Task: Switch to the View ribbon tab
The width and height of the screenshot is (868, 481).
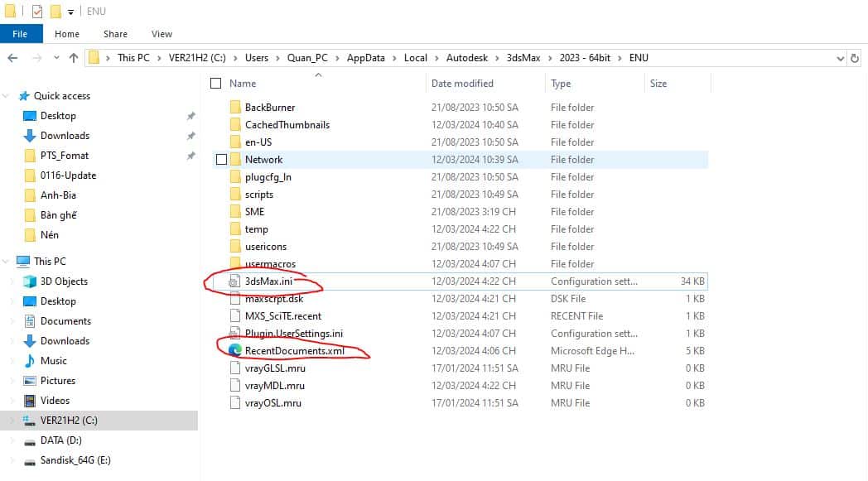Action: [162, 34]
